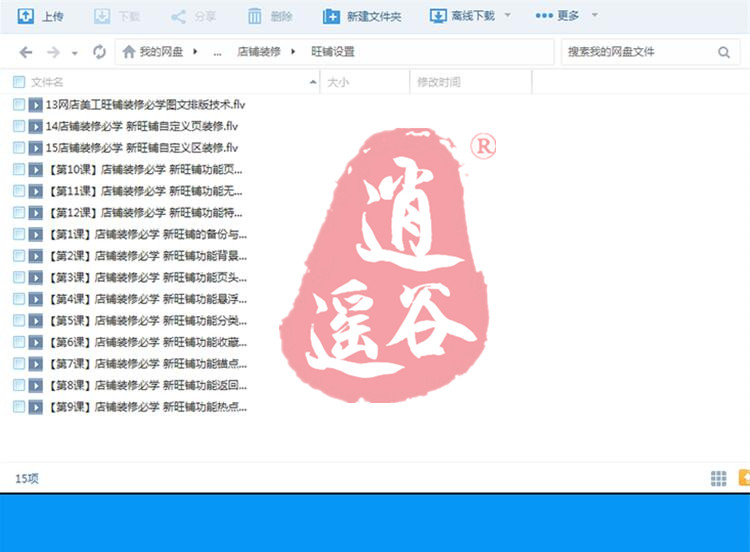Switch to grid view icon
The width and height of the screenshot is (750, 552).
click(718, 478)
